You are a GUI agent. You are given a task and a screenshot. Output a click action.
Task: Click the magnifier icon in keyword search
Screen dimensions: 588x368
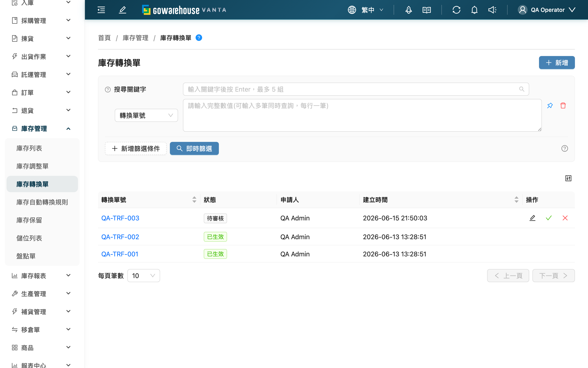(522, 89)
